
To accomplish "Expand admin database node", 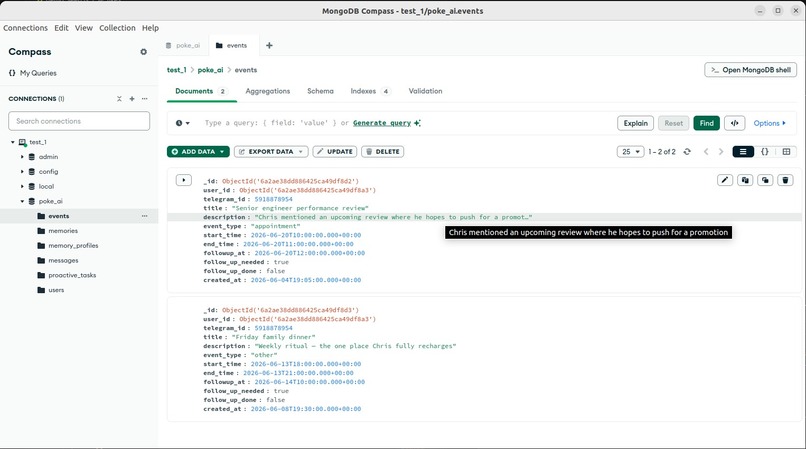I will point(22,157).
